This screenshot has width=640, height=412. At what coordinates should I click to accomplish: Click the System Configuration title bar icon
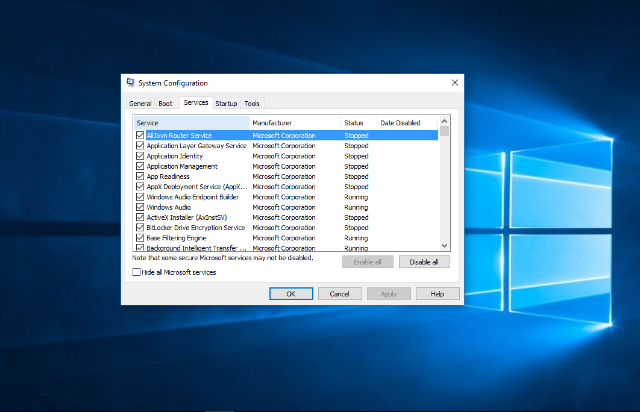[x=131, y=82]
